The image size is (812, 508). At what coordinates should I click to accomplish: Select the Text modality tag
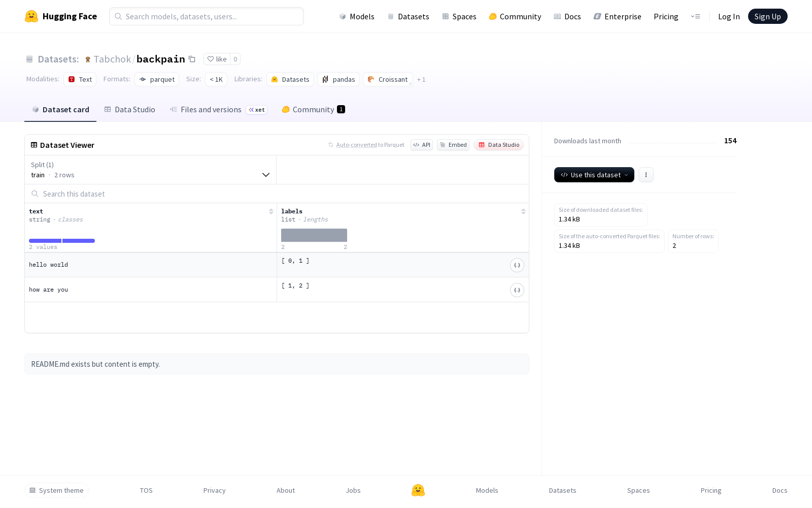pos(80,79)
